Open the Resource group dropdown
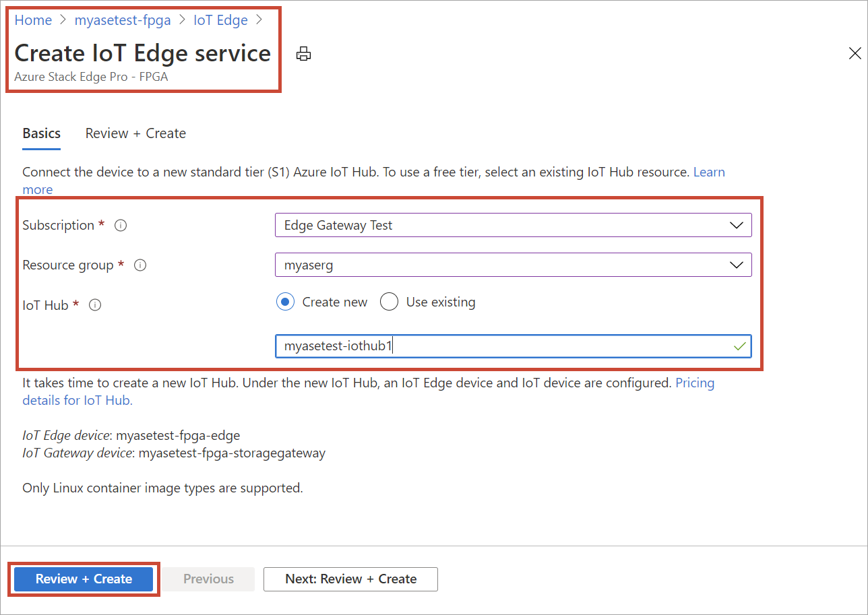This screenshot has width=868, height=615. click(513, 265)
